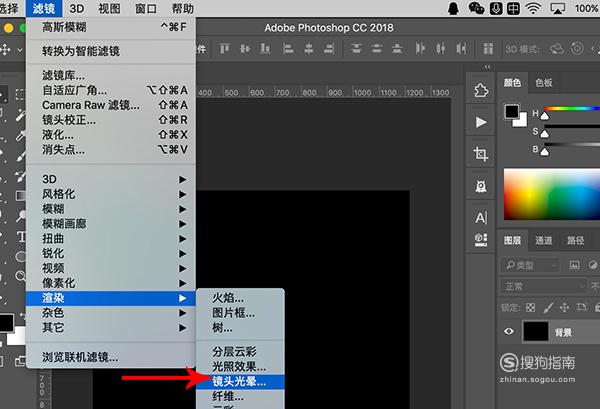Select the Magic Wand tool
Screen dimensions: 600x409
(20, 114)
